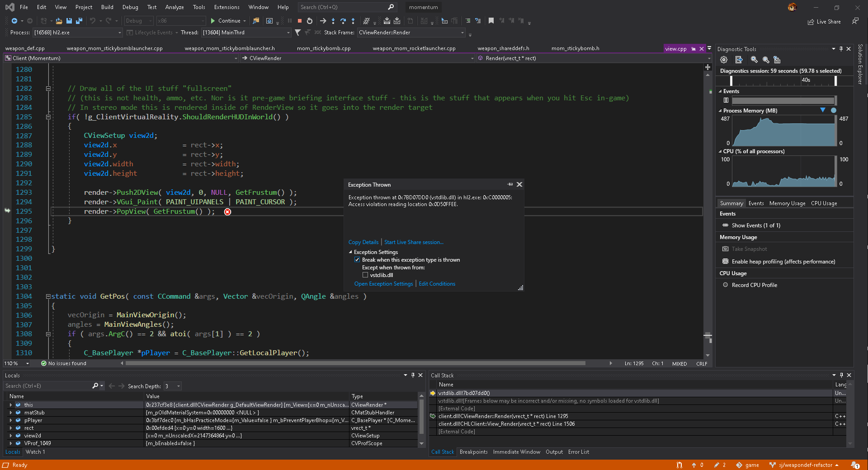868x470 pixels.
Task: Zoom out on the diagnostics timeline
Action: pyautogui.click(x=766, y=60)
